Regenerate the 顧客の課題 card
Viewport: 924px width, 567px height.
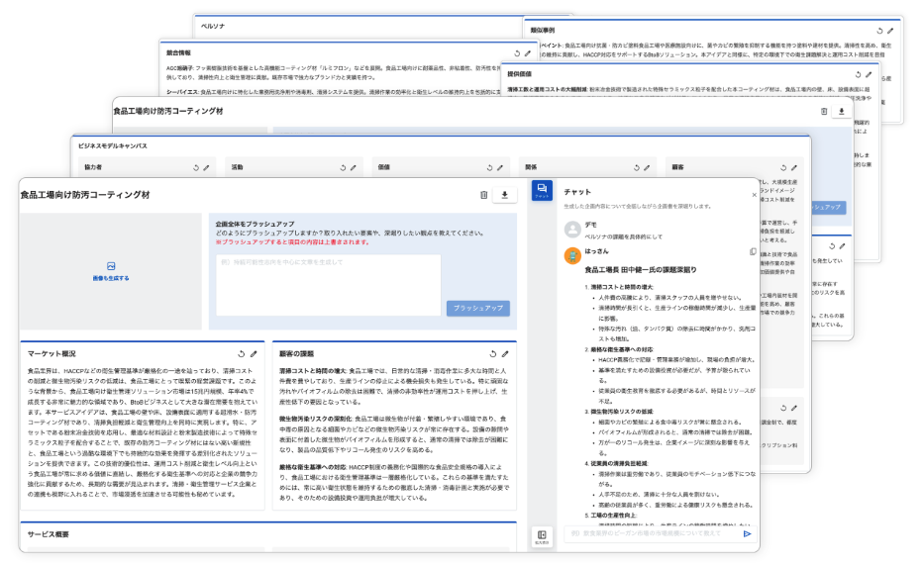point(492,354)
